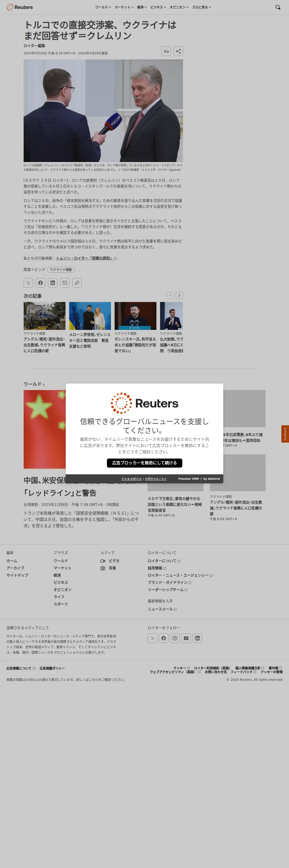The image size is (289, 868).
Task: Expand 経済 menu in top navigation
Action: [142, 7]
